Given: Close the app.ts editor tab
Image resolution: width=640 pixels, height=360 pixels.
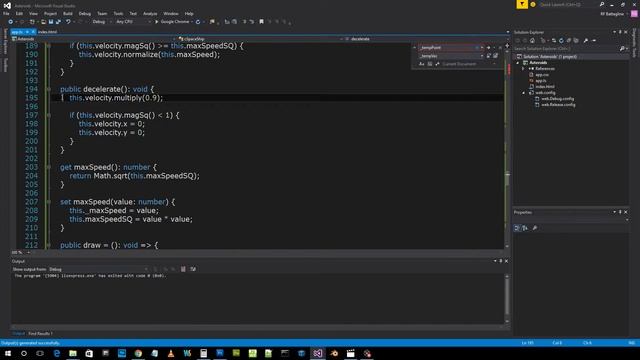Looking at the screenshot, I should click(32, 32).
